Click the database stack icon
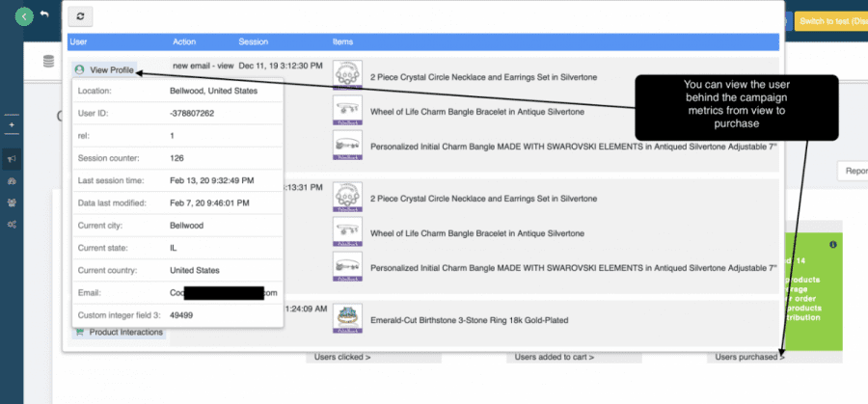Viewport: 868px width, 404px height. [48, 62]
